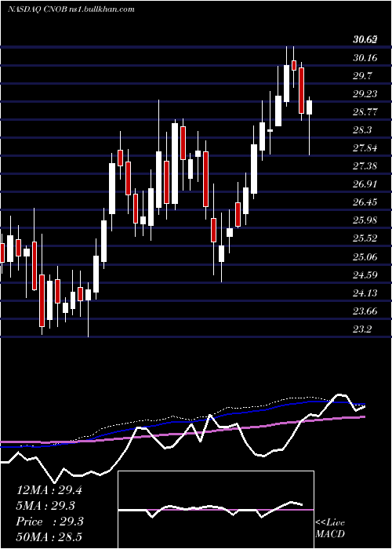Click the 12MA : 29.4 readout
The image size is (392, 549).
(49, 490)
